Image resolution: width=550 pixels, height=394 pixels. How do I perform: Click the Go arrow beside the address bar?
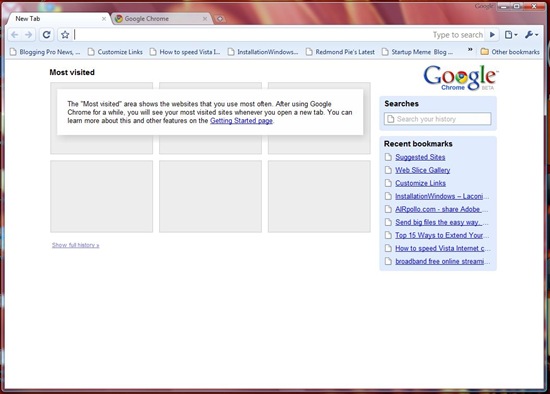[492, 35]
